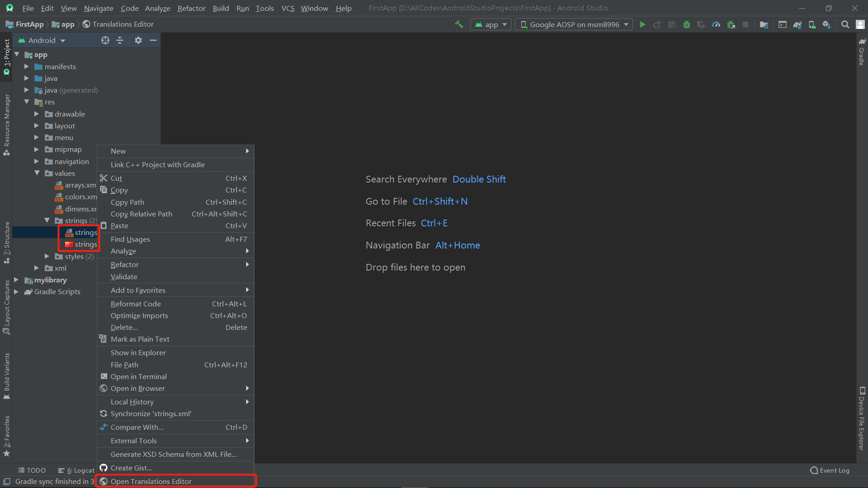Open Refactor submenu in context menu
This screenshot has height=488, width=868.
(175, 264)
